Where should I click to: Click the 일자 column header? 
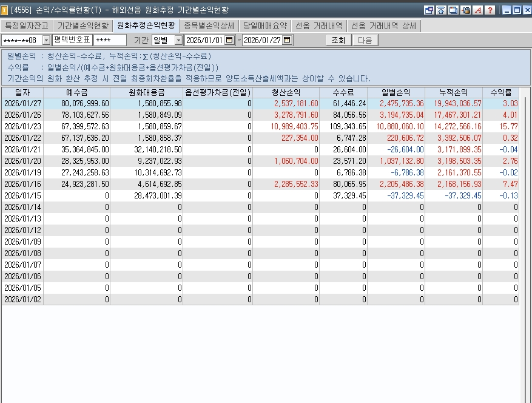[x=22, y=92]
